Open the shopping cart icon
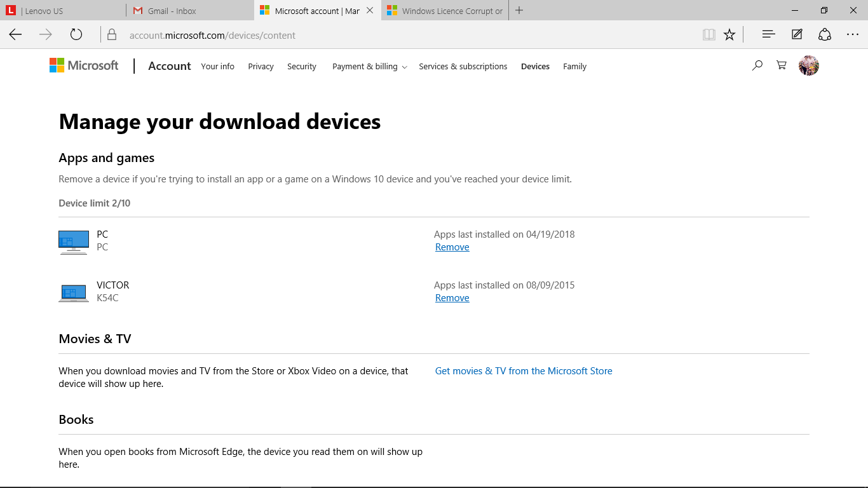 click(x=782, y=65)
